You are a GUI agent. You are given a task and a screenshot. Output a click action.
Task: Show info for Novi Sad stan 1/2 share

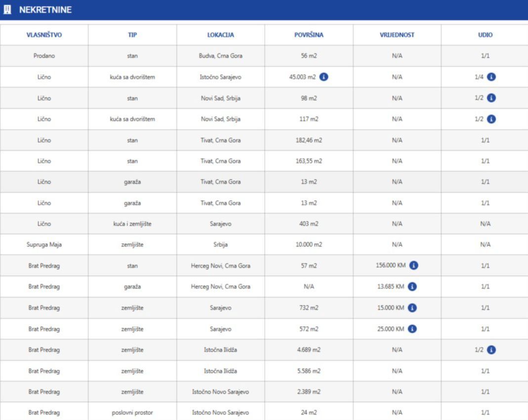tap(491, 98)
